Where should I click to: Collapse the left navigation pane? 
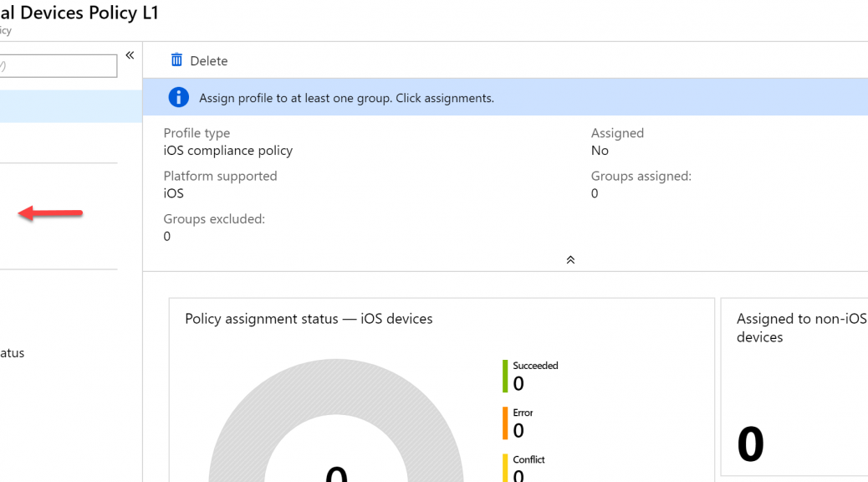pyautogui.click(x=130, y=55)
